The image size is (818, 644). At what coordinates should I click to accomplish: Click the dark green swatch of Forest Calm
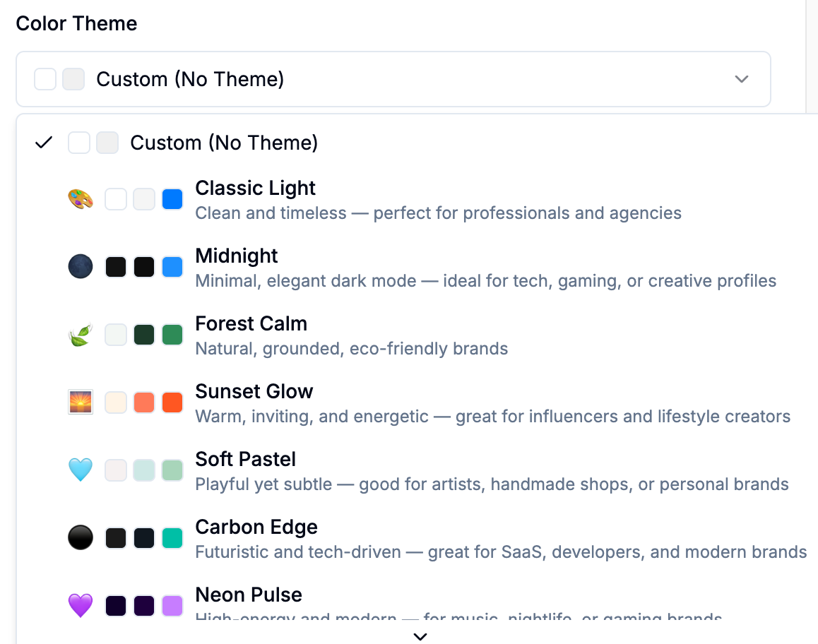(x=144, y=335)
